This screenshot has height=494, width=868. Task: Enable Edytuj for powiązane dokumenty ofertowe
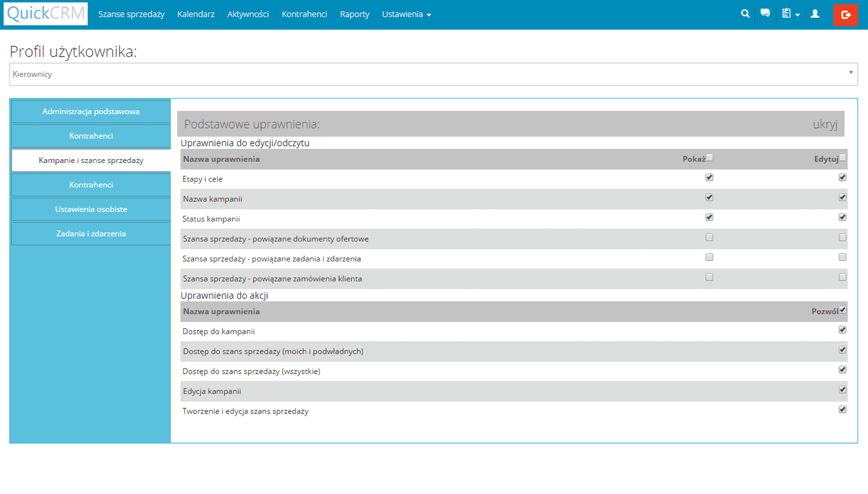(x=842, y=238)
